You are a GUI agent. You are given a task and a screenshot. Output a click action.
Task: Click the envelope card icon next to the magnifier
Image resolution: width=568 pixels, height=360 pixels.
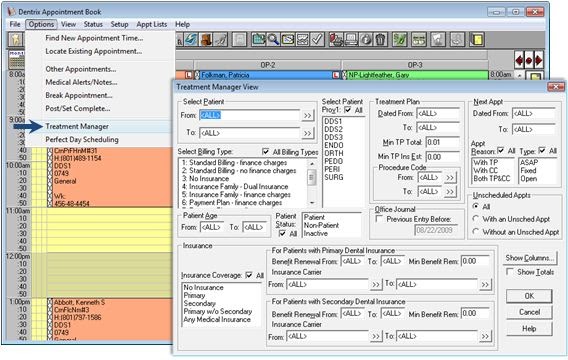click(x=288, y=39)
